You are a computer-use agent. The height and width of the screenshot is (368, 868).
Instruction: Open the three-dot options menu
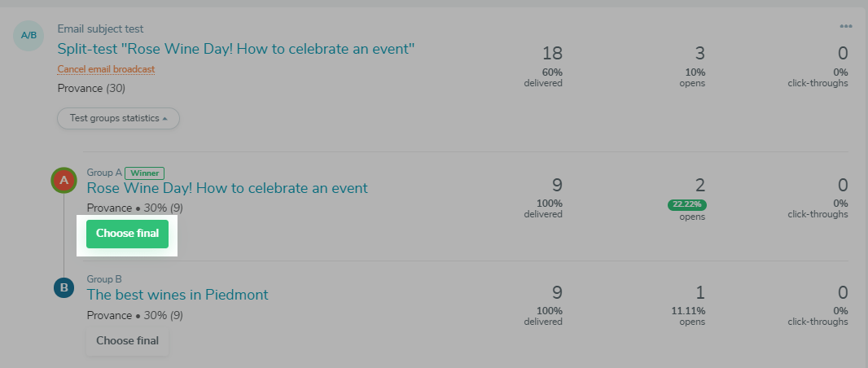pos(846,26)
